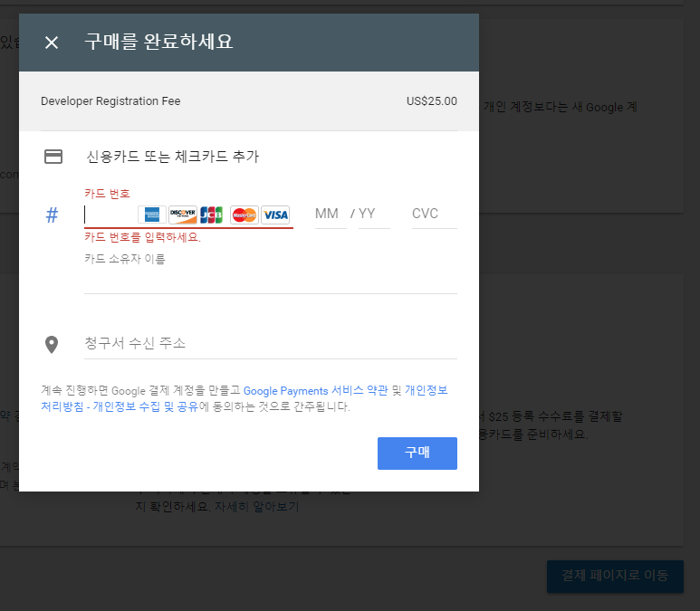Open 자세히 알아보기 link in background page
The image size is (700, 611).
point(256,507)
